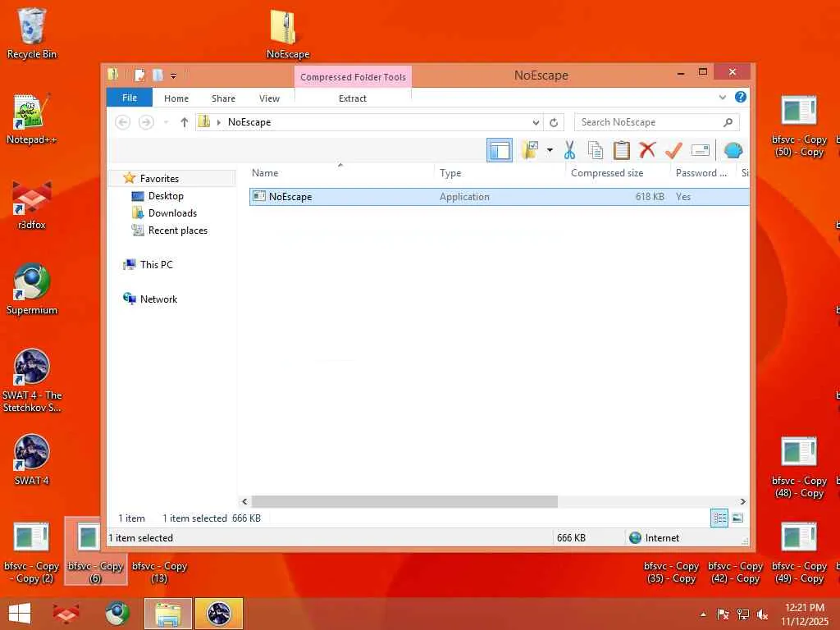Go up one folder level
This screenshot has height=630, width=840.
coord(185,122)
